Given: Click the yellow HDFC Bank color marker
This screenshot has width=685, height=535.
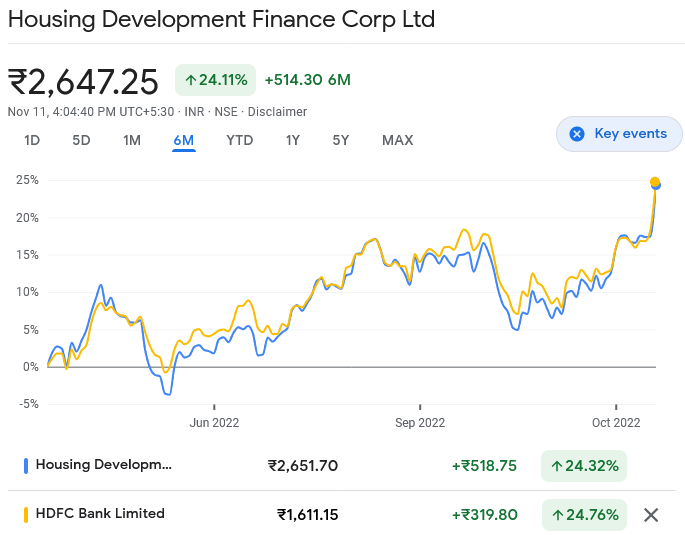Looking at the screenshot, I should pos(25,515).
